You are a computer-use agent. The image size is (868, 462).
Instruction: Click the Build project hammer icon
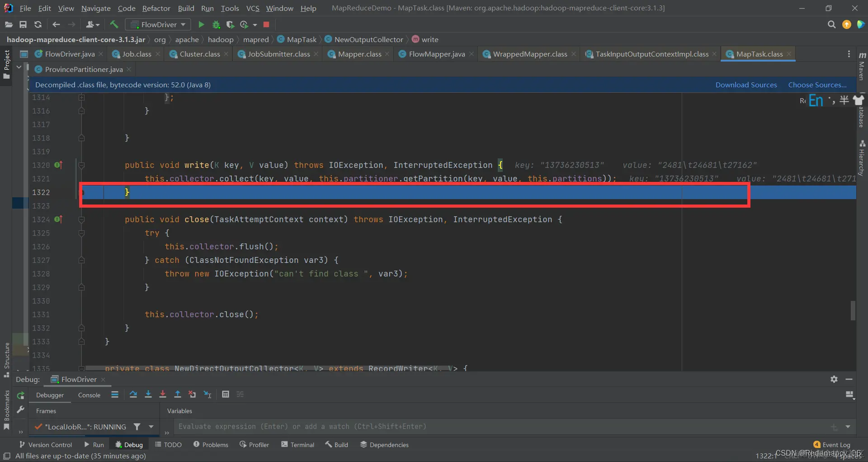coord(114,24)
